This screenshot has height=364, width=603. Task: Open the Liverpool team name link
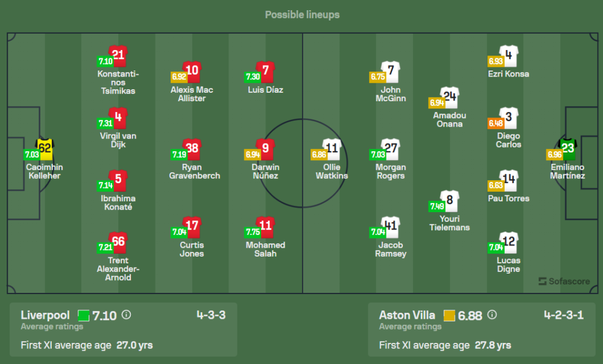coord(45,315)
